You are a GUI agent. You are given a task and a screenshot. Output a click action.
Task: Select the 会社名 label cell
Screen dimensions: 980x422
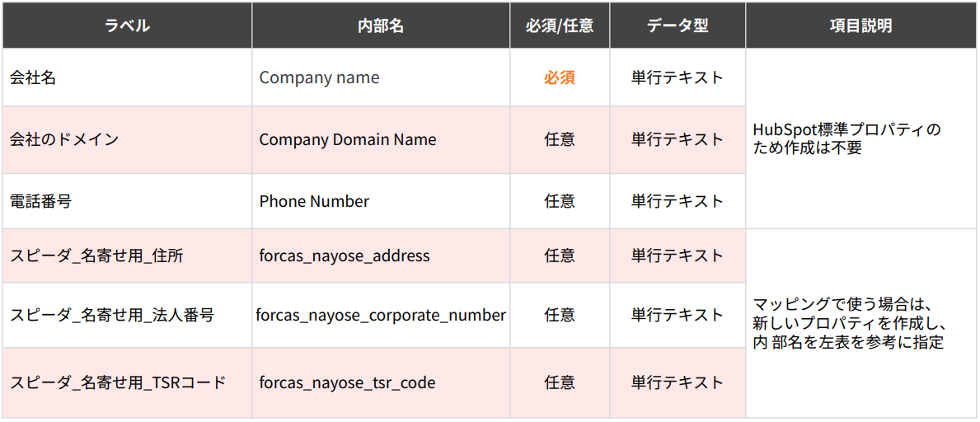click(33, 77)
